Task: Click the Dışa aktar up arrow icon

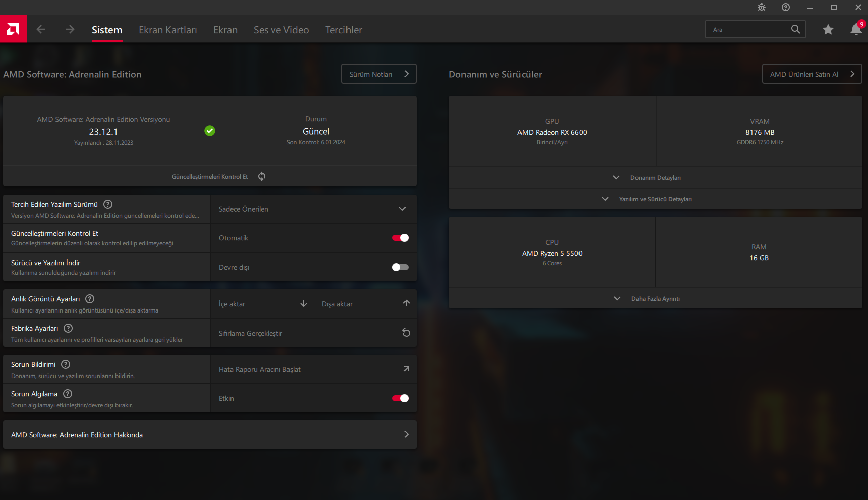Action: click(x=407, y=303)
